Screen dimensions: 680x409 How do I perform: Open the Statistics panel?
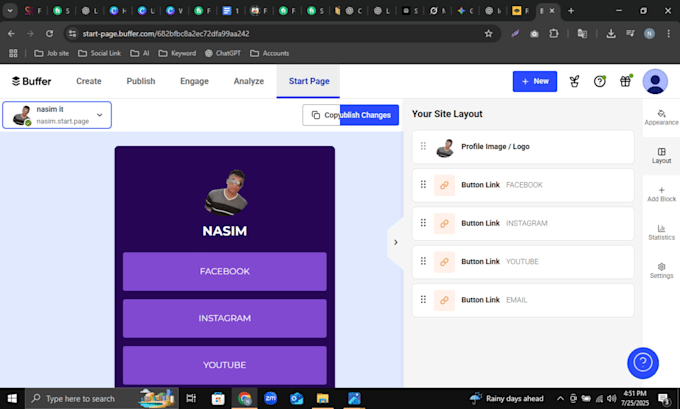click(661, 232)
